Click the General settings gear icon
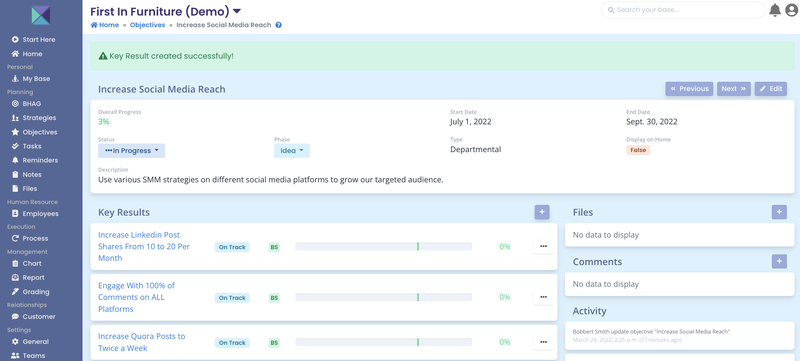 15,341
